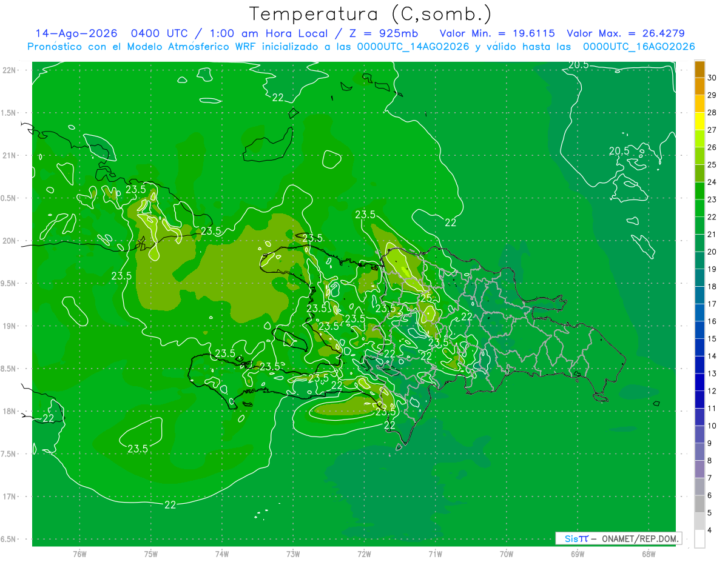
Task: Click the 'Temperatura (C,somb.)' chart title
Action: point(371,15)
